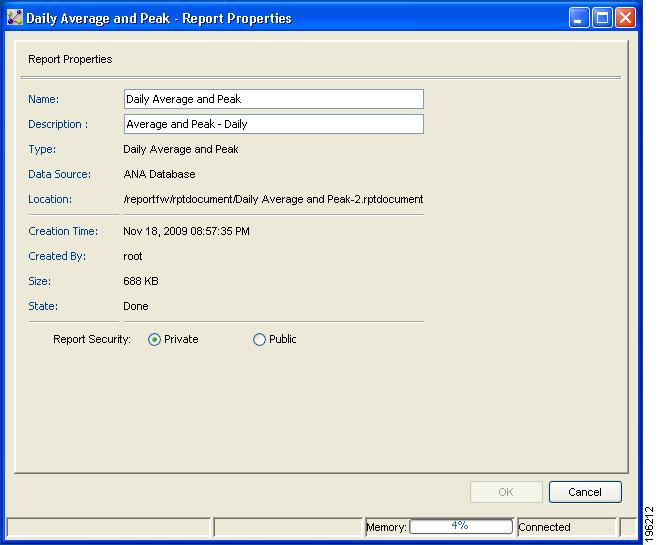The image size is (663, 545).
Task: Click the Data Source: label
Action: (x=60, y=174)
